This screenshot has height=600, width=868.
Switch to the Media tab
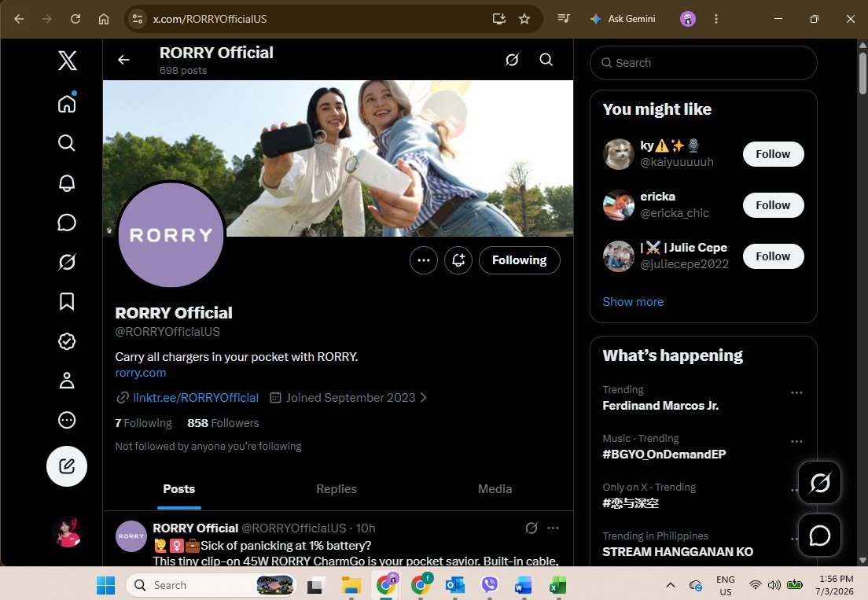495,489
